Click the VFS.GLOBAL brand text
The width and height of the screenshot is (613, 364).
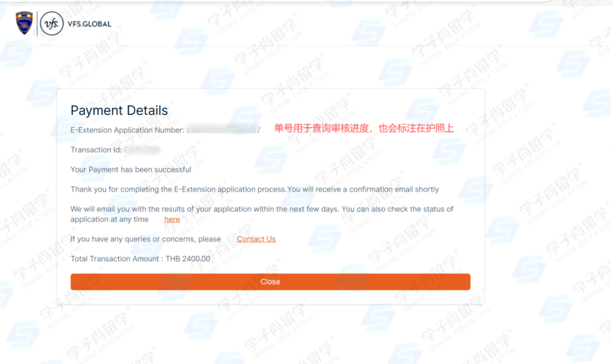[x=90, y=25]
